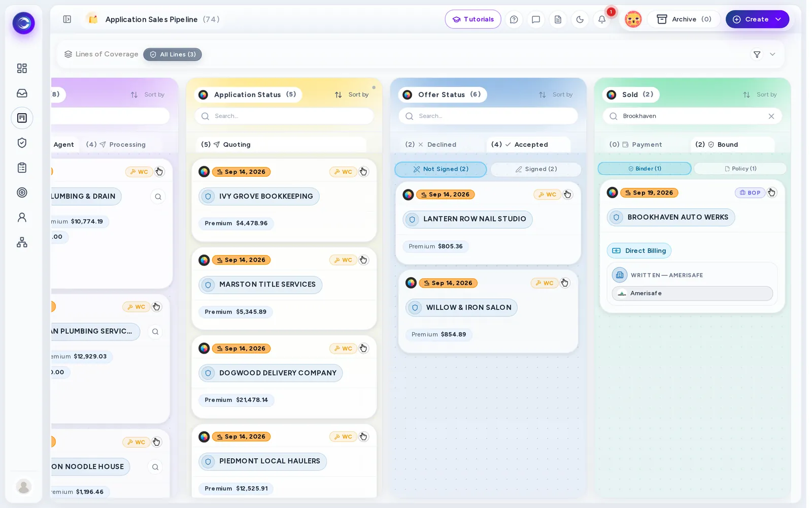Image resolution: width=812 pixels, height=508 pixels.
Task: Open Lantern Row Nail Studio card name
Action: pos(467,219)
